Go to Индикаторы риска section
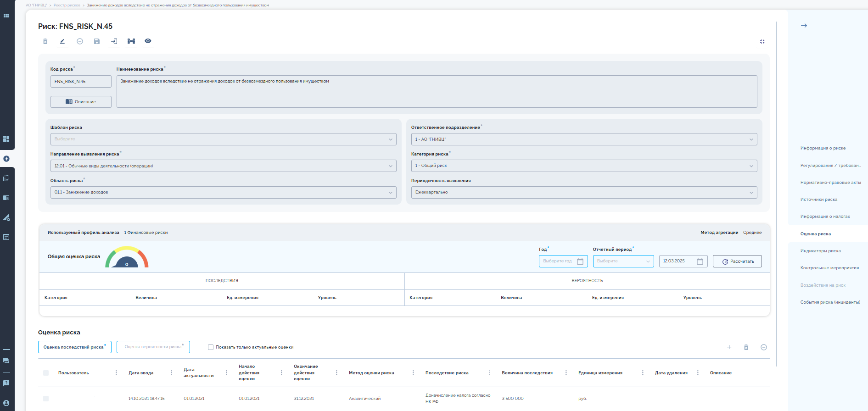 (x=821, y=251)
